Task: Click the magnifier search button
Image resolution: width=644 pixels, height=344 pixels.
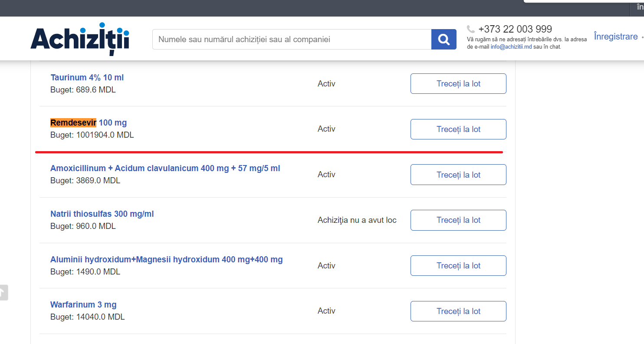Action: click(444, 40)
